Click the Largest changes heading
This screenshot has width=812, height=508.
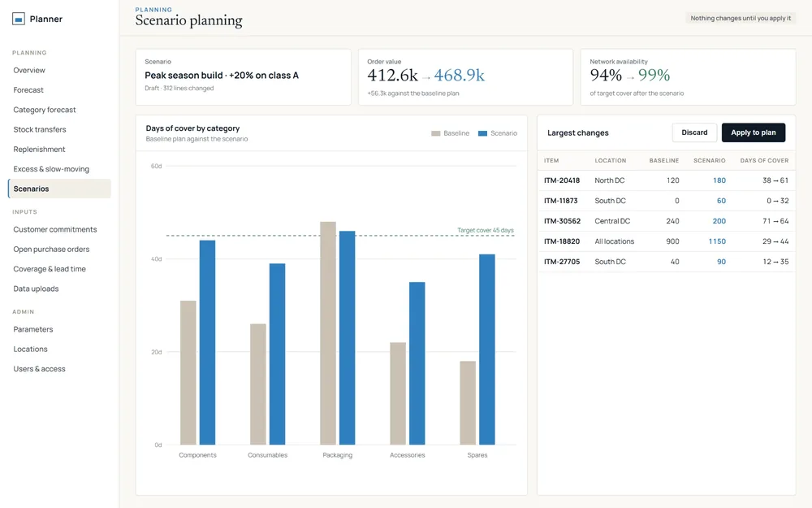(578, 133)
